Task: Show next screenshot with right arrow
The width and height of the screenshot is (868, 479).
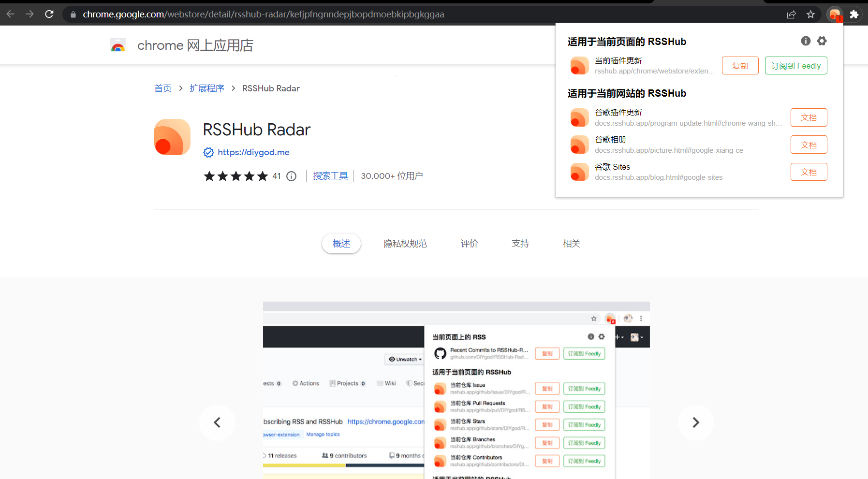Action: 696,422
